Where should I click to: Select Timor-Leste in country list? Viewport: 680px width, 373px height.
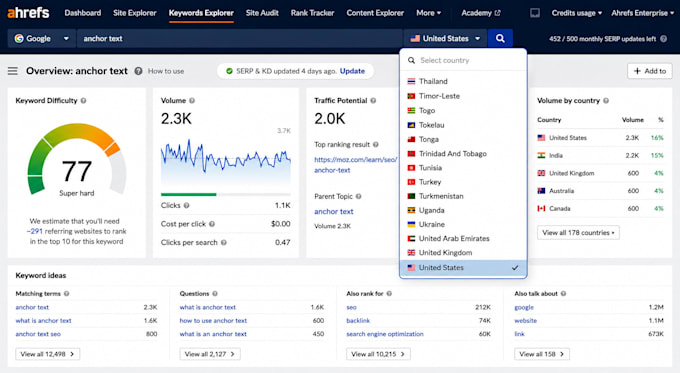[x=463, y=96]
